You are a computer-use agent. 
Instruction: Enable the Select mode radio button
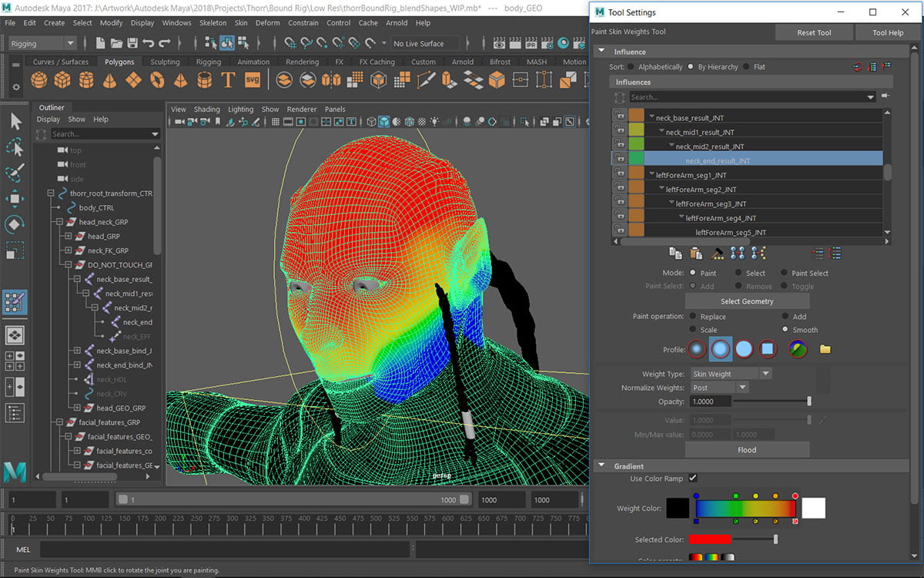pyautogui.click(x=738, y=273)
